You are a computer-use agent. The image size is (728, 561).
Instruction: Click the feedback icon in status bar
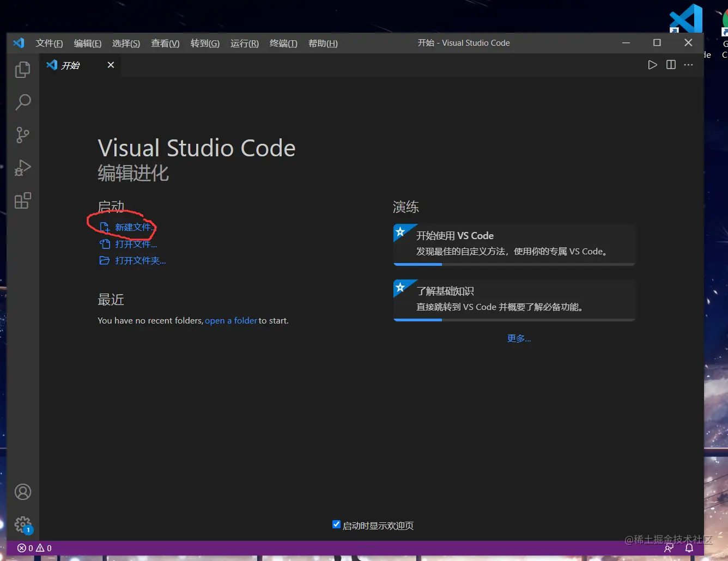coord(669,548)
